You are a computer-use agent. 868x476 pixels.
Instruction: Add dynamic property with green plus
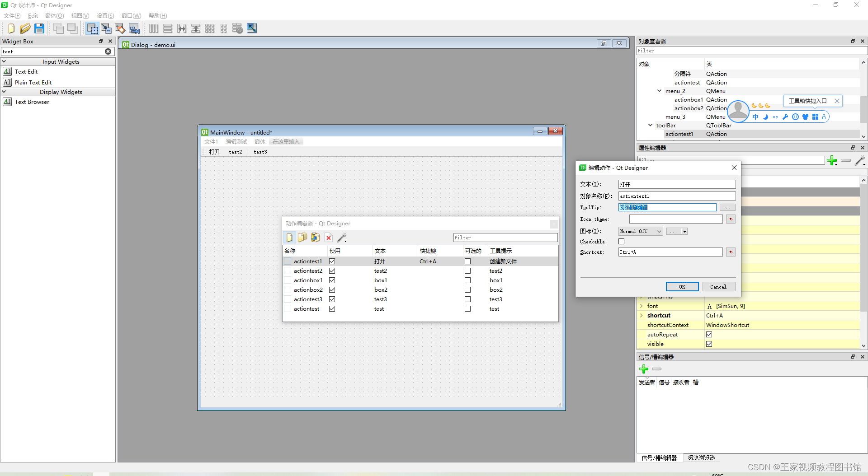(x=832, y=160)
